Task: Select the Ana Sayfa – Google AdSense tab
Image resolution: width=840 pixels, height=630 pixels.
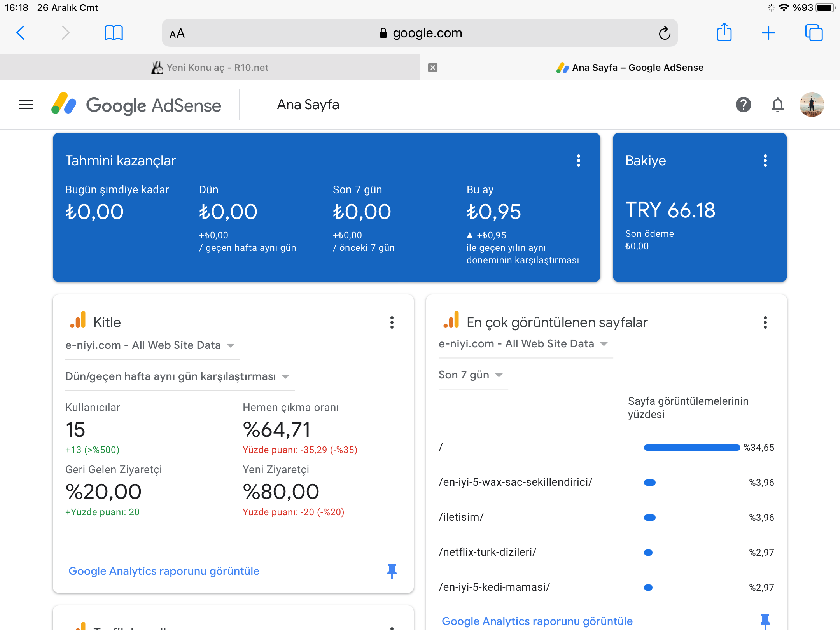Action: point(630,68)
